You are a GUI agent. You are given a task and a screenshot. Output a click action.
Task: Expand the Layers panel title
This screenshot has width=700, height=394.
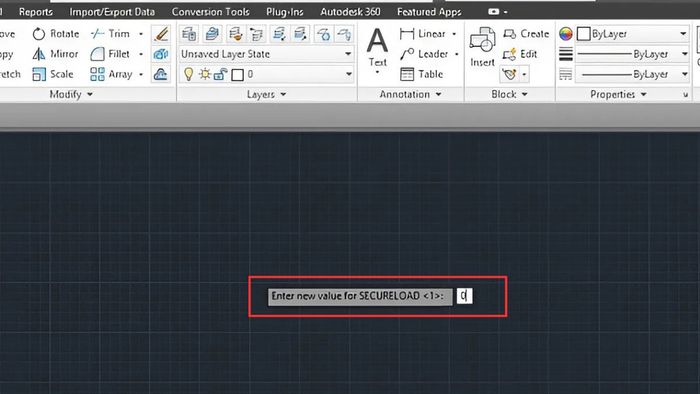(x=267, y=94)
